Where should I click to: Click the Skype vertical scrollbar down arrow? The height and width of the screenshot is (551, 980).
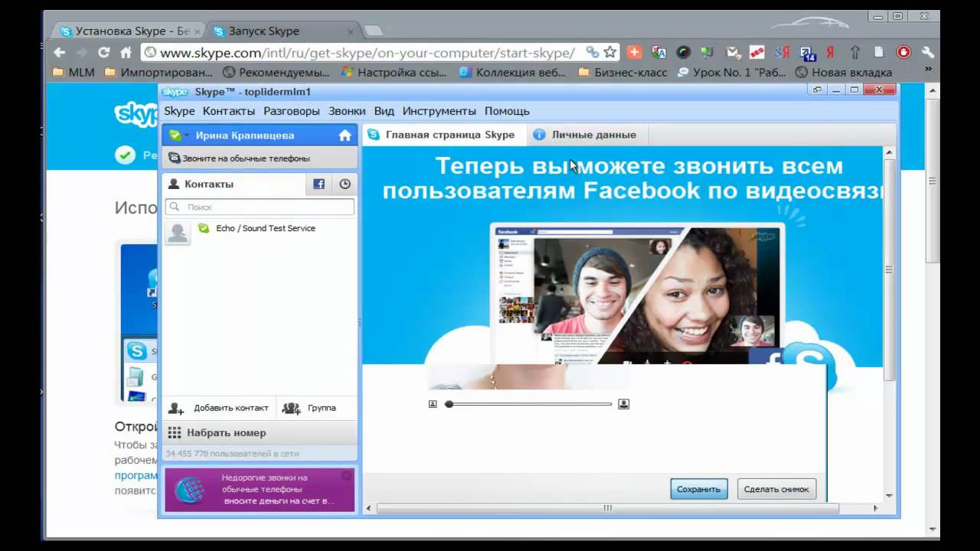pos(889,496)
